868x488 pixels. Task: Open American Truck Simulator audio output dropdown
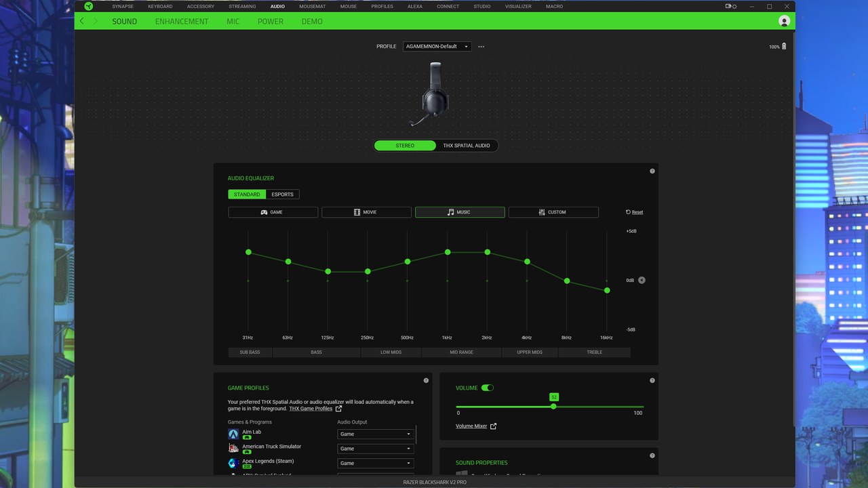pyautogui.click(x=375, y=449)
